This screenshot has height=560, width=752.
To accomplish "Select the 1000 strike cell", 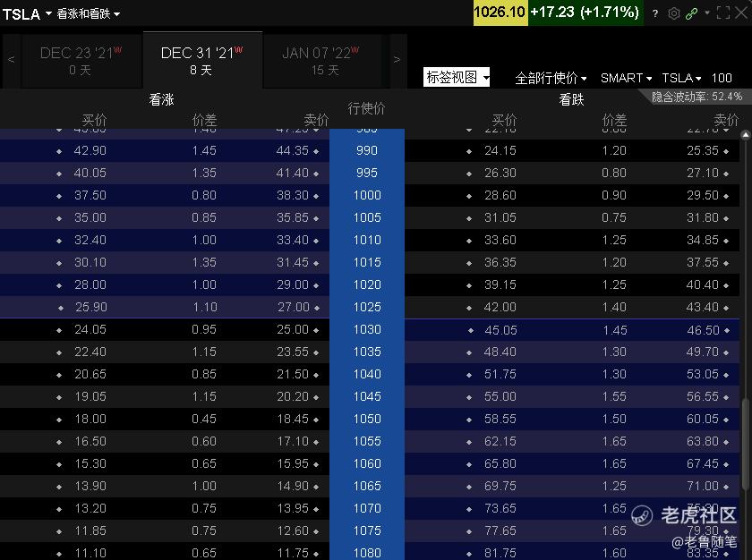I will tap(367, 195).
